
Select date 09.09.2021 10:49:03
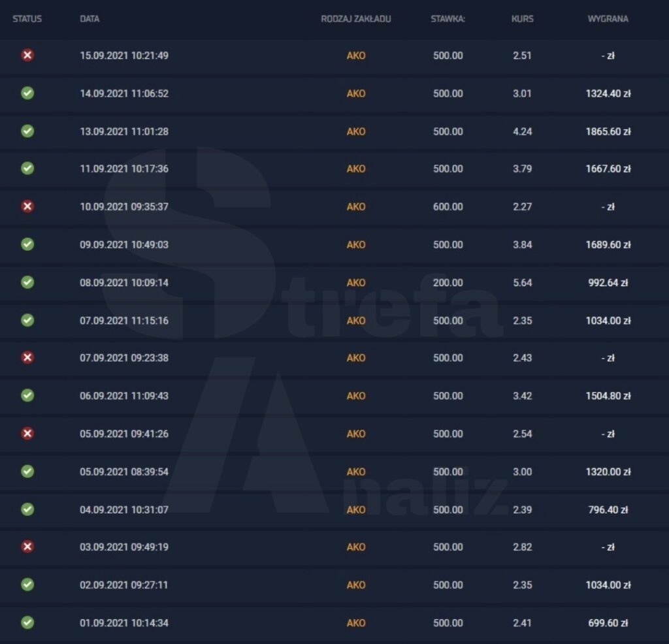coord(124,244)
